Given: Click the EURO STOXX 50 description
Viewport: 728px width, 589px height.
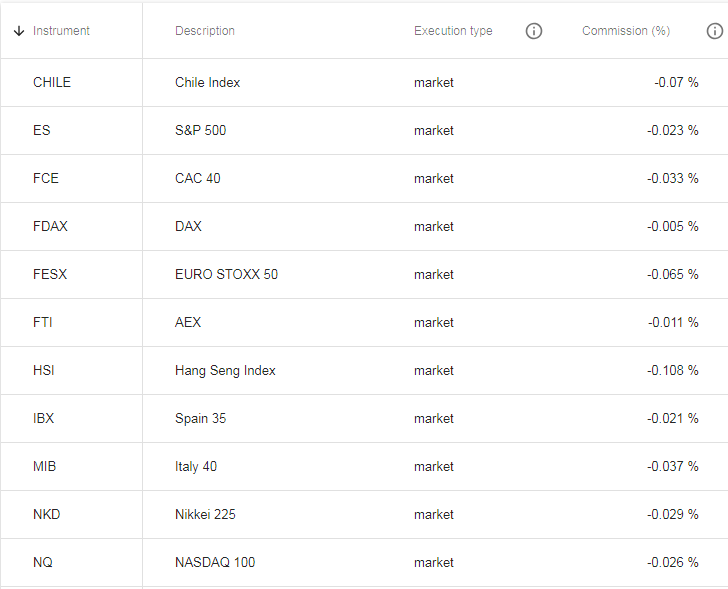Looking at the screenshot, I should coord(227,274).
